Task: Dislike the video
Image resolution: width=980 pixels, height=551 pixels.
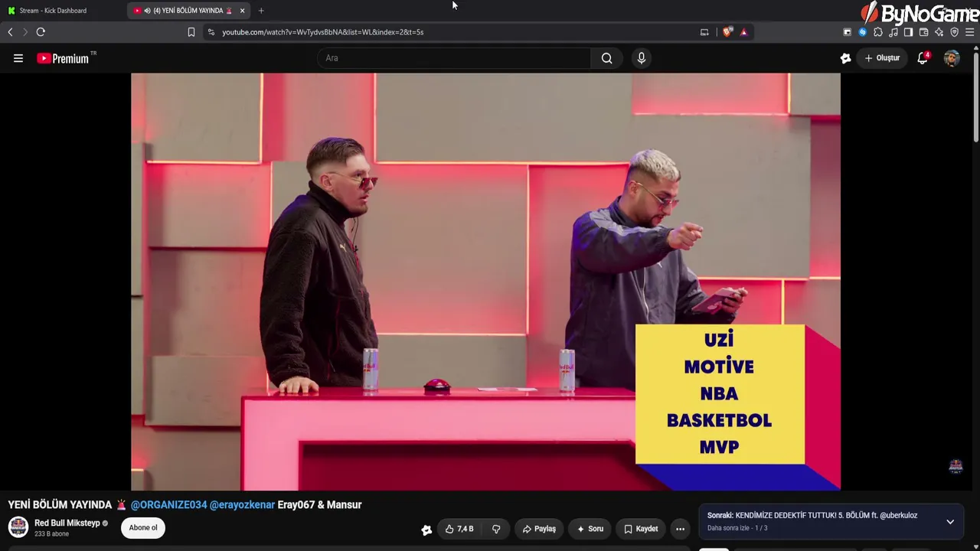Action: click(x=496, y=529)
